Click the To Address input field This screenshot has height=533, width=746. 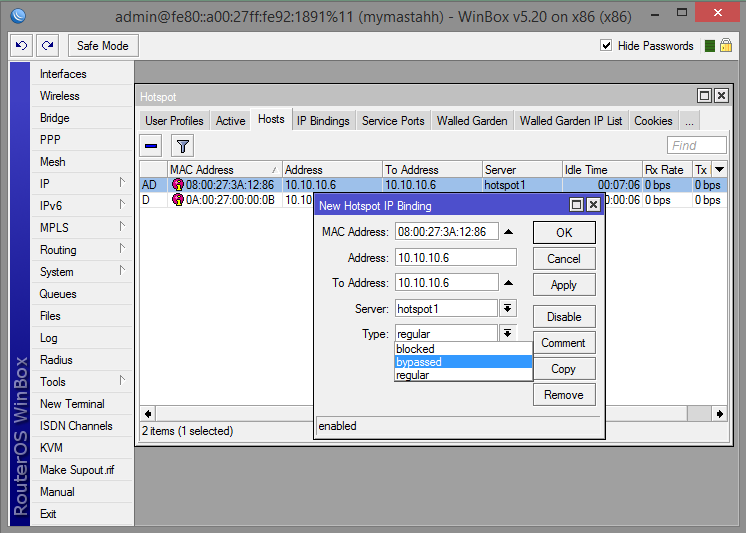pos(447,283)
